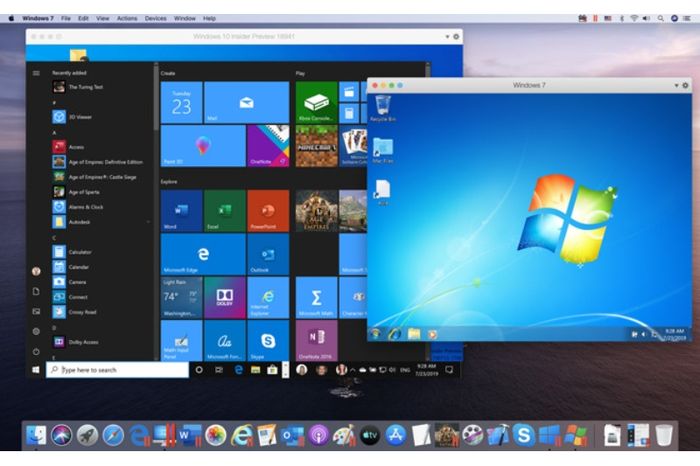Open Windows Explorer folder in Windows 7 taskbar

click(x=413, y=334)
